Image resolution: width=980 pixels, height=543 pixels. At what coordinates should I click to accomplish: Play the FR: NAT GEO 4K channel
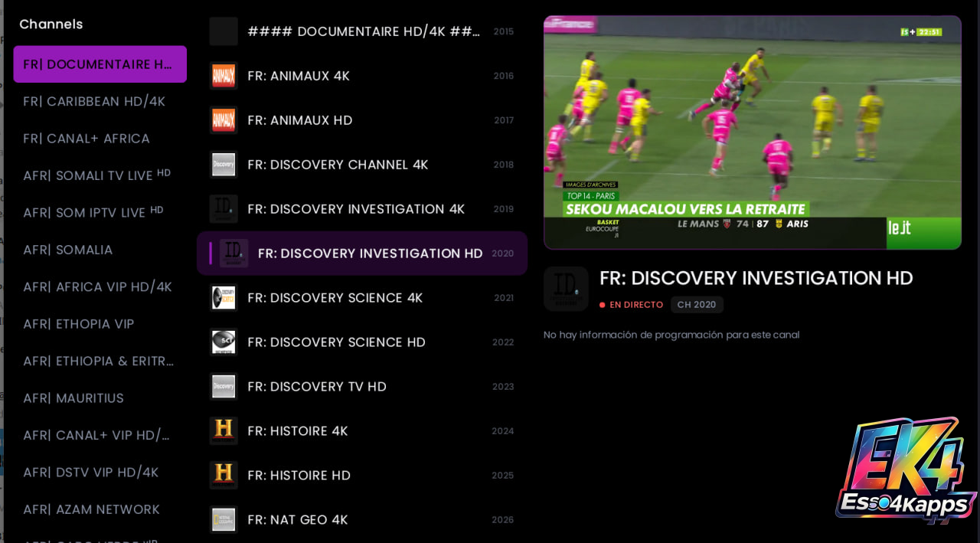pos(362,520)
